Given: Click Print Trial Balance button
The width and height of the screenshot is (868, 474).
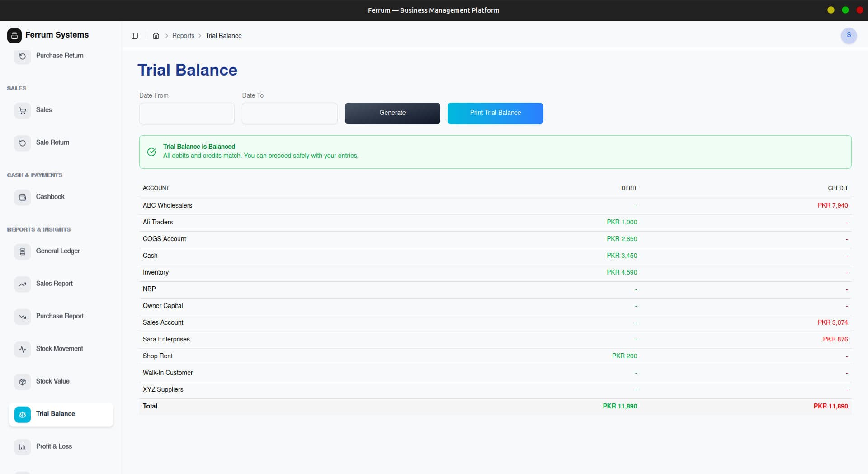Looking at the screenshot, I should tap(495, 113).
